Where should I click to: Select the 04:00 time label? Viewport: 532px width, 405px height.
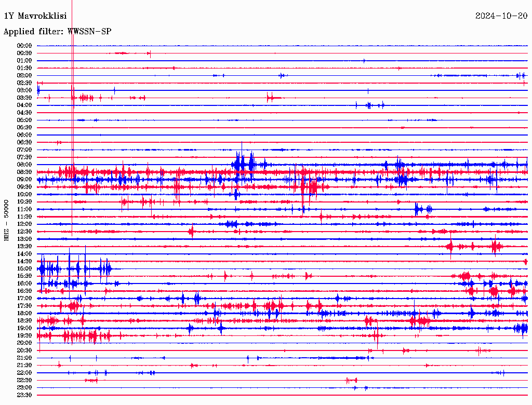pyautogui.click(x=24, y=105)
